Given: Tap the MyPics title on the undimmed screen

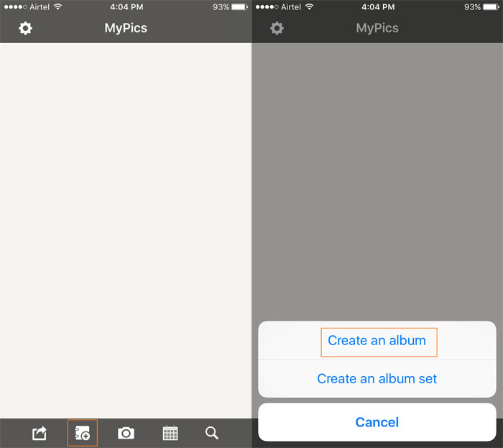Looking at the screenshot, I should 126,29.
